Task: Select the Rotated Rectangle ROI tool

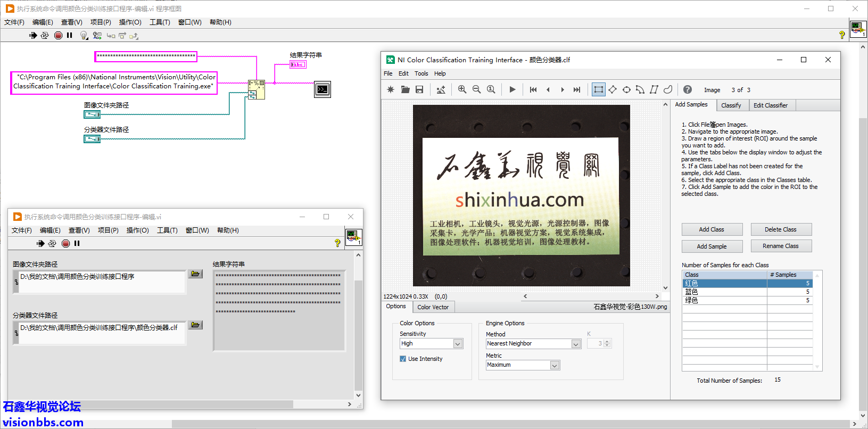Action: [613, 89]
